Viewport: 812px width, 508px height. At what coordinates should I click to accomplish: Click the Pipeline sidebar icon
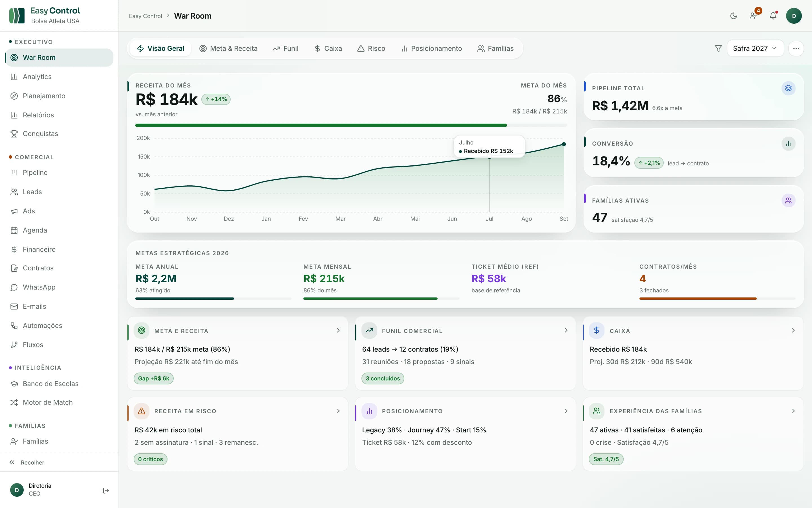(14, 173)
